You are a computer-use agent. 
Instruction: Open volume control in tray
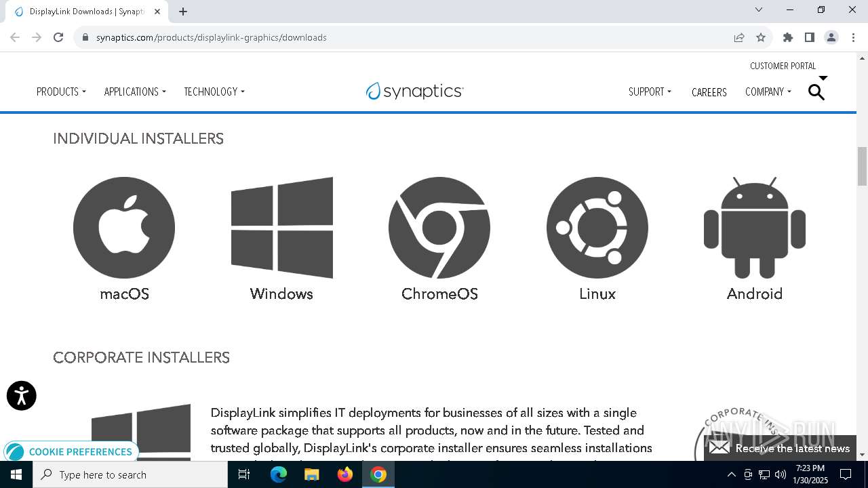(781, 474)
